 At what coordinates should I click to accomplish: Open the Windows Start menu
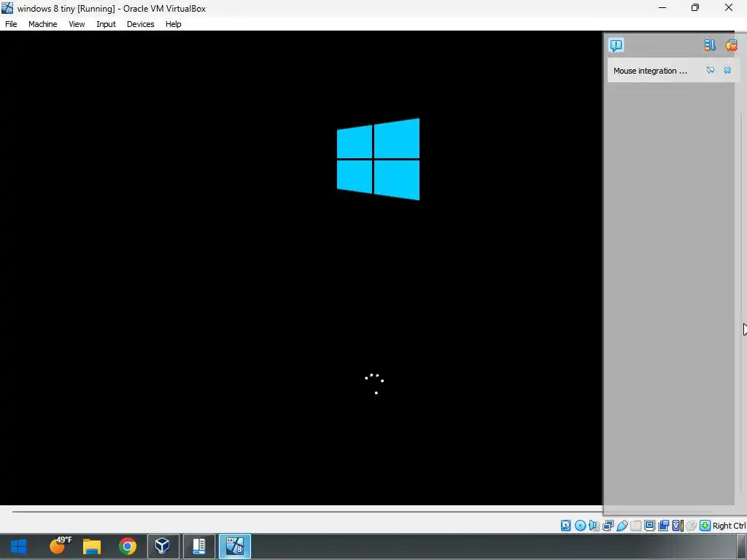pos(18,546)
